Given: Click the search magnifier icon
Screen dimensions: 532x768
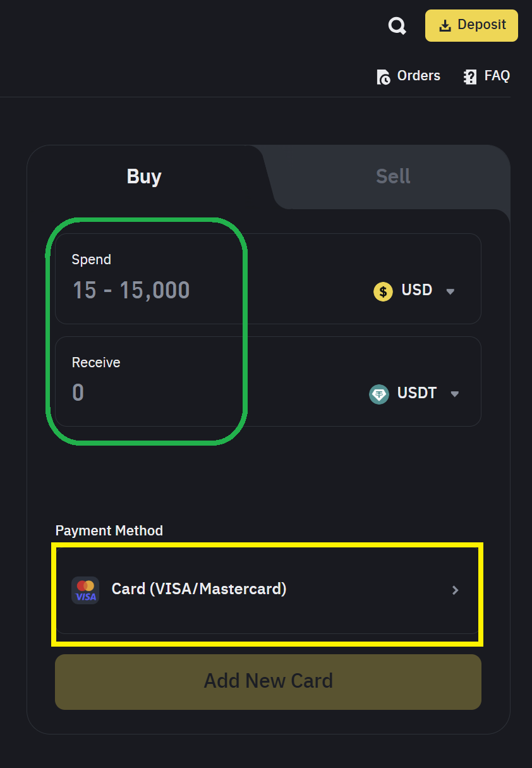Looking at the screenshot, I should tap(397, 26).
